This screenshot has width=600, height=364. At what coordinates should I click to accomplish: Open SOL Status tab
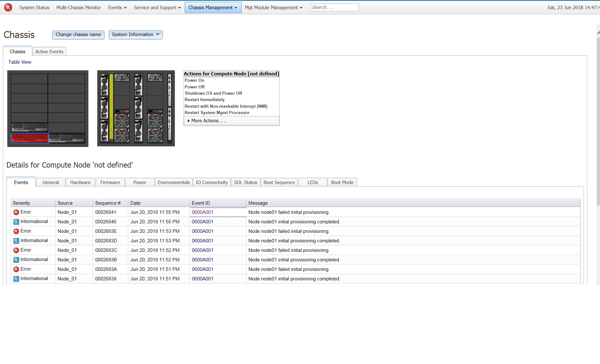(x=246, y=182)
